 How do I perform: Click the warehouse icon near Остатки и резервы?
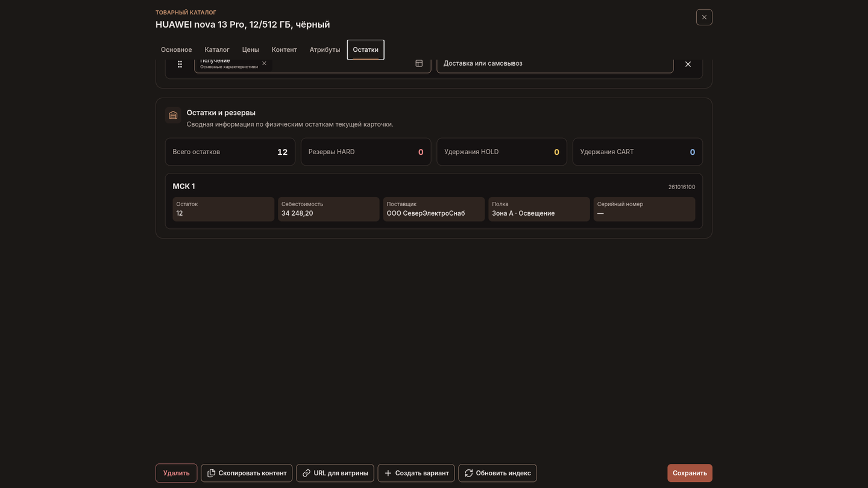173,115
